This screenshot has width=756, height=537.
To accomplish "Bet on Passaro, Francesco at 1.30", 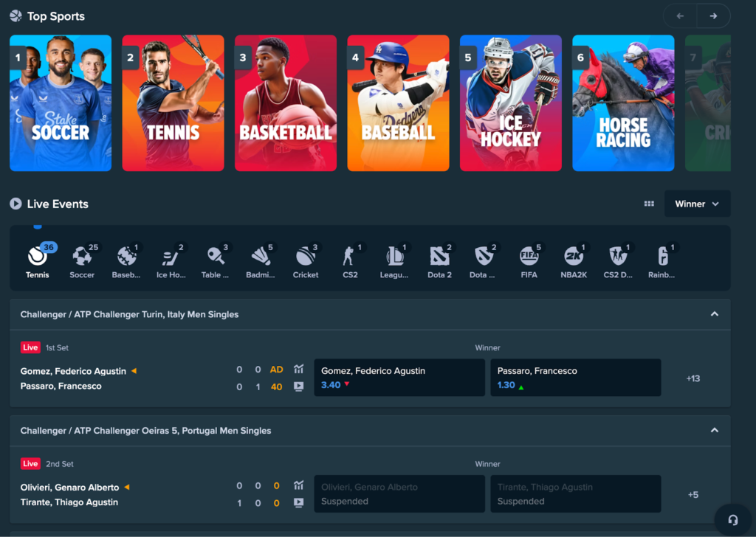I will pyautogui.click(x=575, y=378).
